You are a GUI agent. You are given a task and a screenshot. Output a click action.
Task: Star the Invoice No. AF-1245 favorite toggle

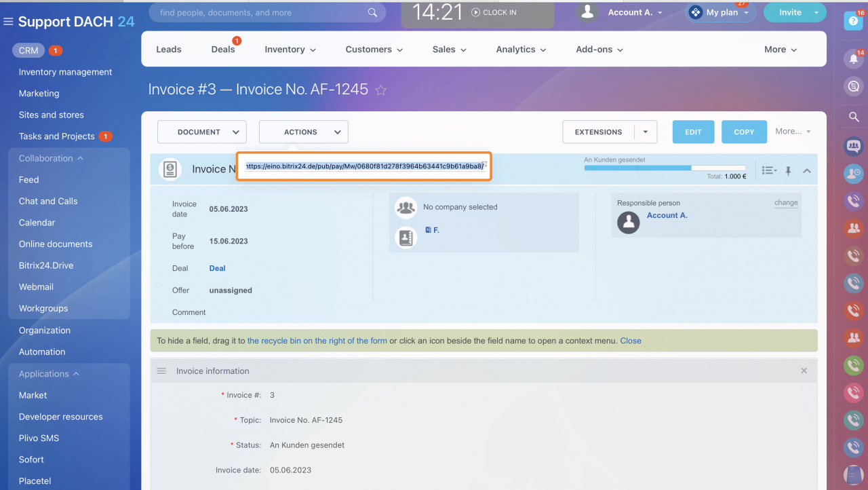click(380, 89)
